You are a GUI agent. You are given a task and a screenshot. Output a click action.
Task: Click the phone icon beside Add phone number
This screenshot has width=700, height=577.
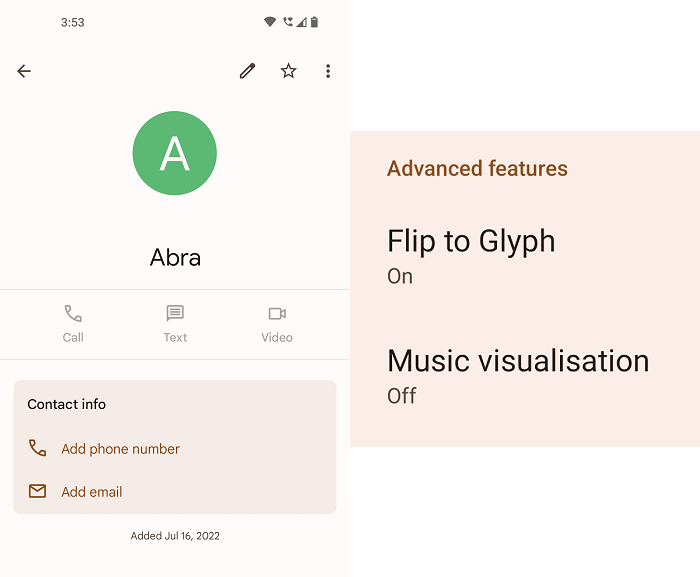(x=37, y=448)
